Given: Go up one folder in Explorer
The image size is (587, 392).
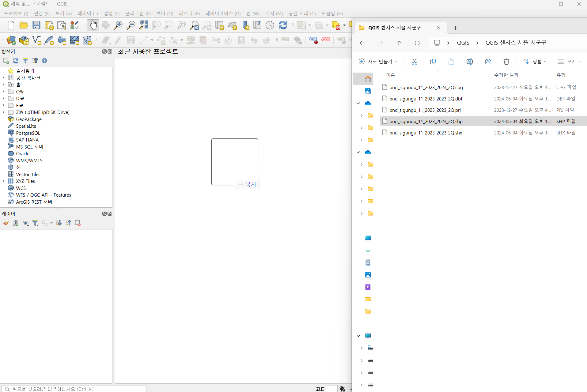Looking at the screenshot, I should [399, 43].
